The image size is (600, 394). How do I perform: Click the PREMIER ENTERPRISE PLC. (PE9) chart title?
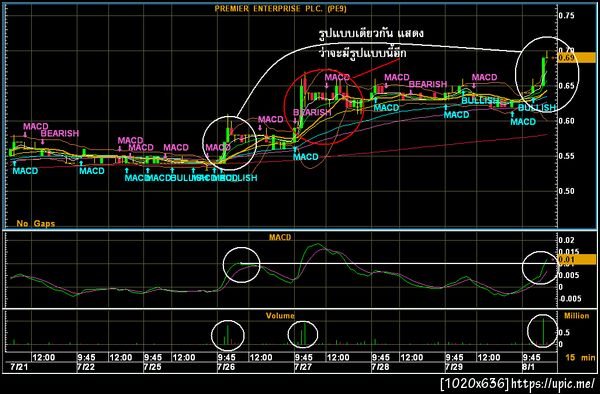pyautogui.click(x=280, y=9)
